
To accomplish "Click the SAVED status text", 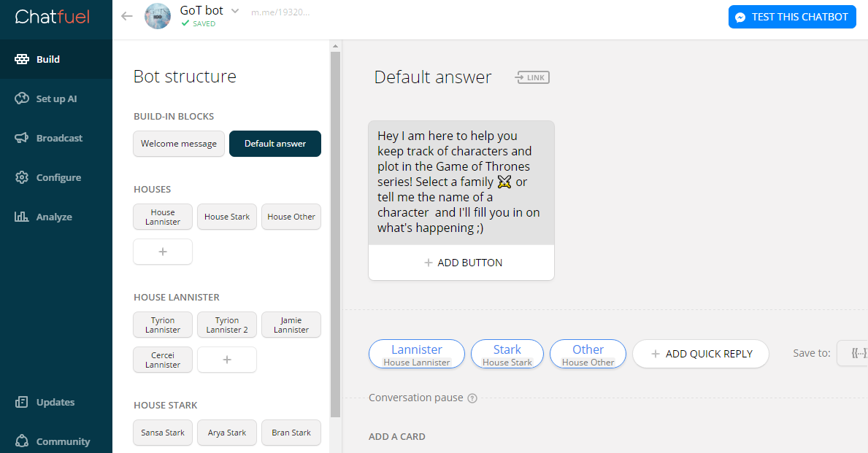I will 204,24.
